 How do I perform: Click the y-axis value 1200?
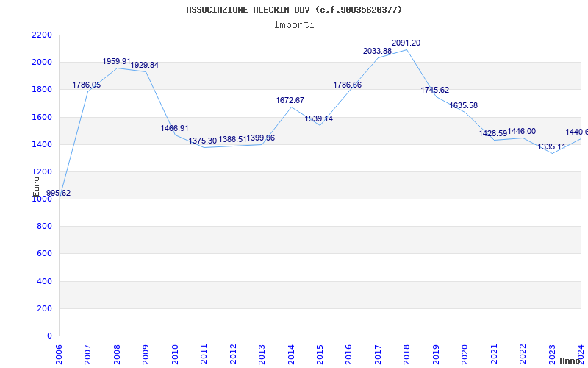(42, 172)
